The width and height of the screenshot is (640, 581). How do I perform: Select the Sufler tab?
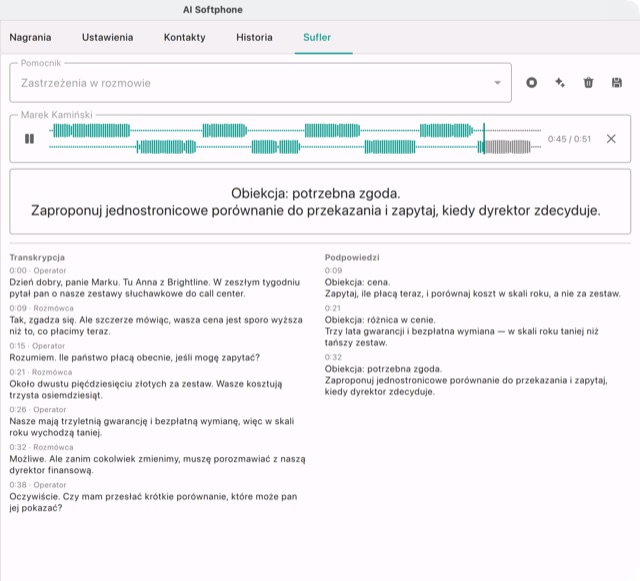coord(317,37)
